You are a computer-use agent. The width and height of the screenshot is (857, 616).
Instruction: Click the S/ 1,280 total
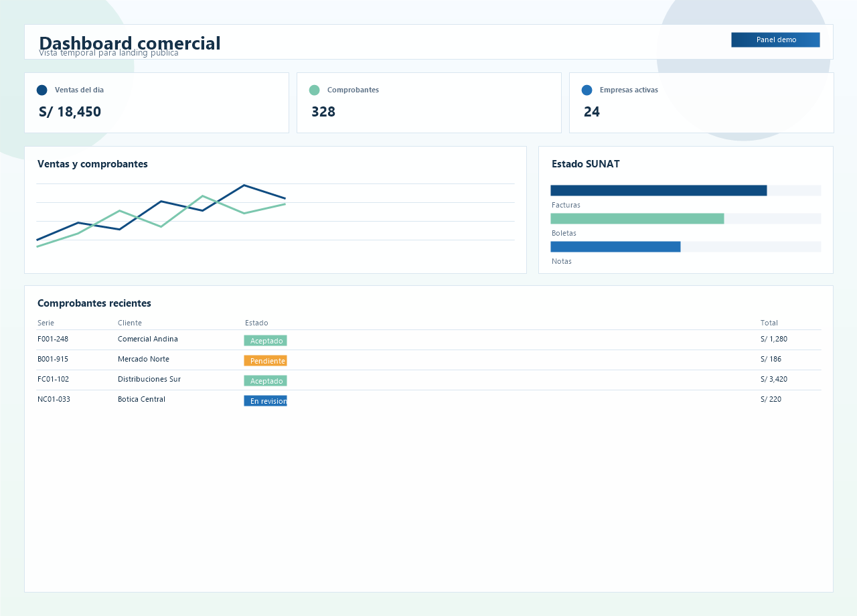point(774,339)
